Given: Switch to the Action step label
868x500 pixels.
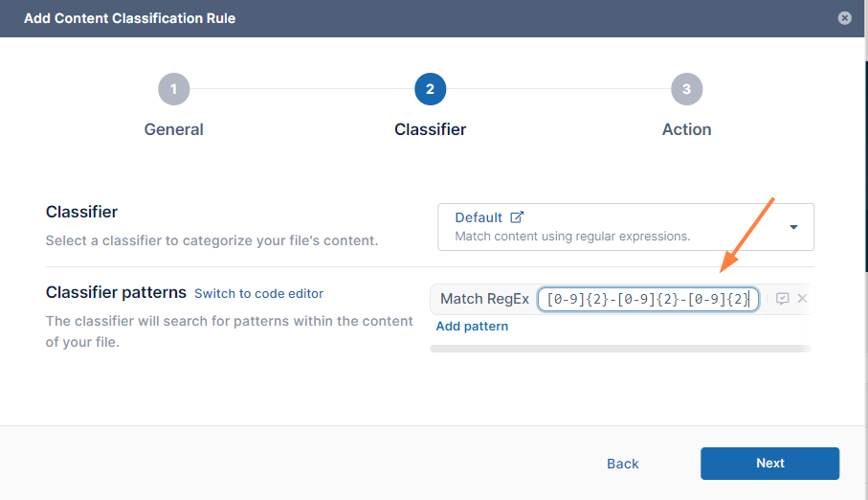Looking at the screenshot, I should coord(686,129).
